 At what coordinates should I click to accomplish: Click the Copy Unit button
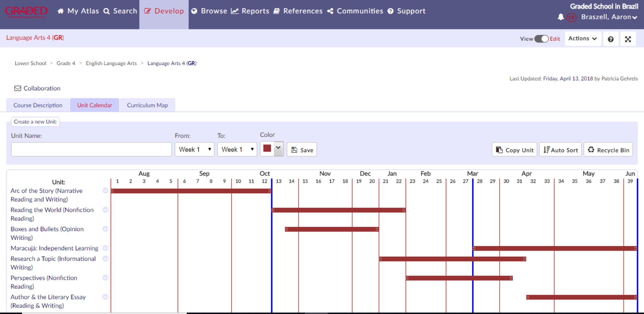click(x=514, y=150)
